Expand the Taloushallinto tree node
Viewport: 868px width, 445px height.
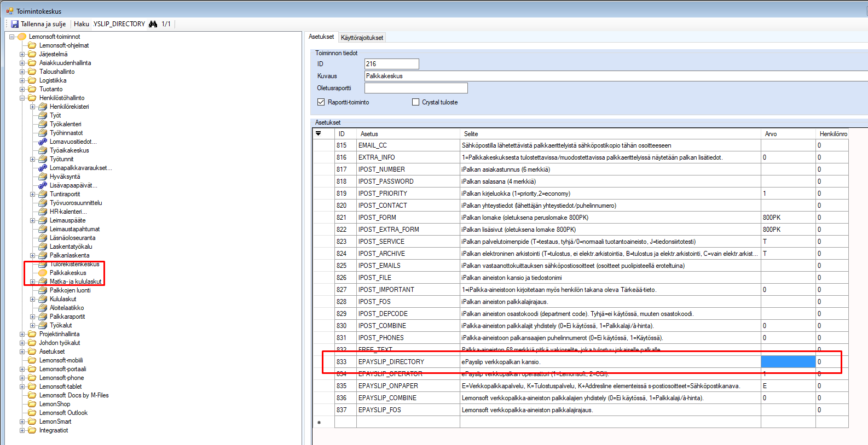point(22,72)
